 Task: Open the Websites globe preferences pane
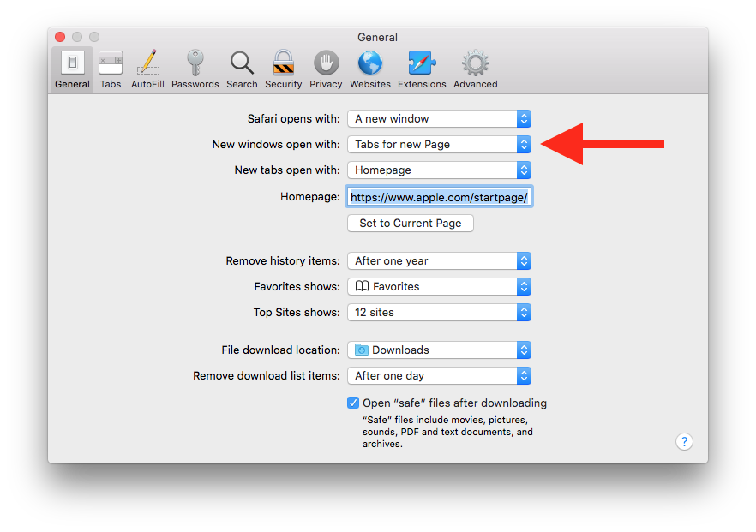click(x=370, y=69)
